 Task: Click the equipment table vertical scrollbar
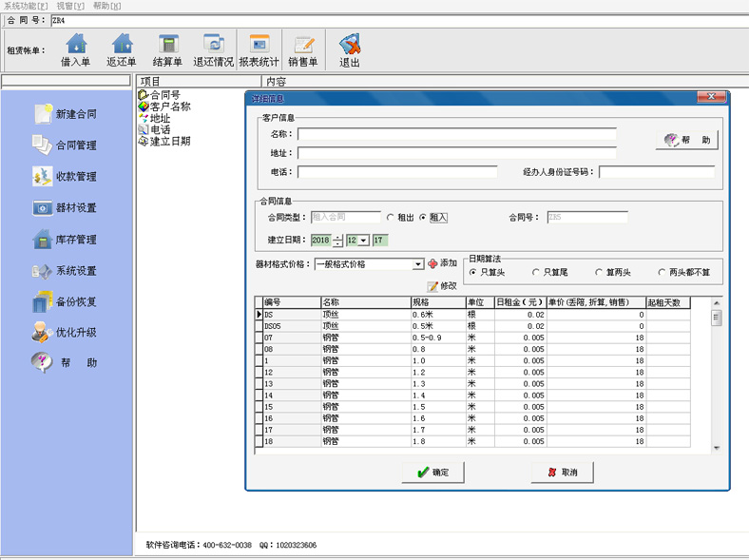pyautogui.click(x=717, y=380)
